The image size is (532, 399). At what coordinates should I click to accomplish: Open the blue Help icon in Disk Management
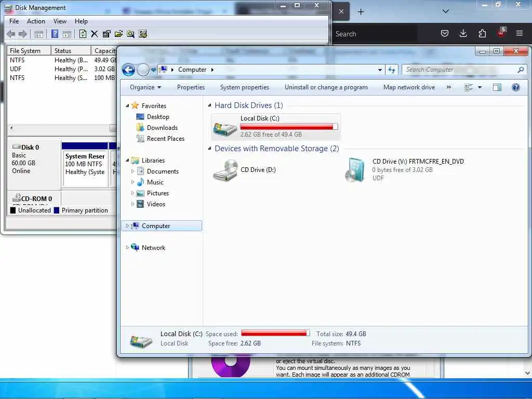[x=55, y=34]
